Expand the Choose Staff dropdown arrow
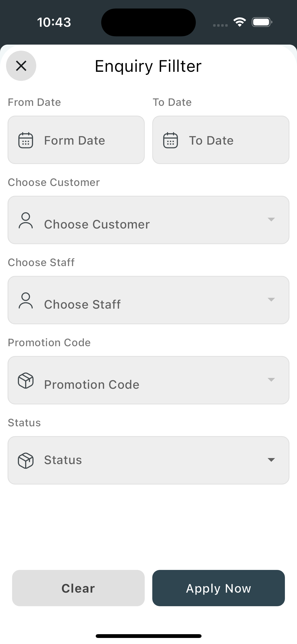The image size is (297, 644). coord(271,300)
